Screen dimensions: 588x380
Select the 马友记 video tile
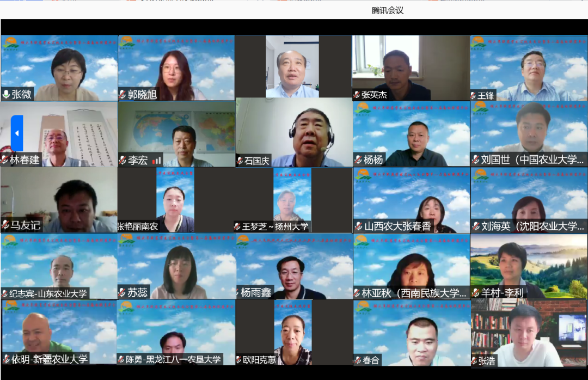(x=59, y=200)
